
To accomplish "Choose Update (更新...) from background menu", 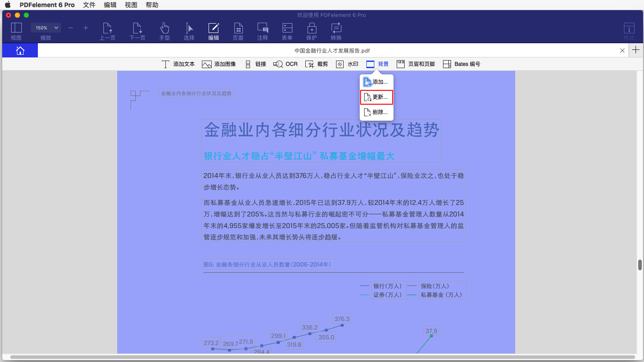I will [376, 97].
